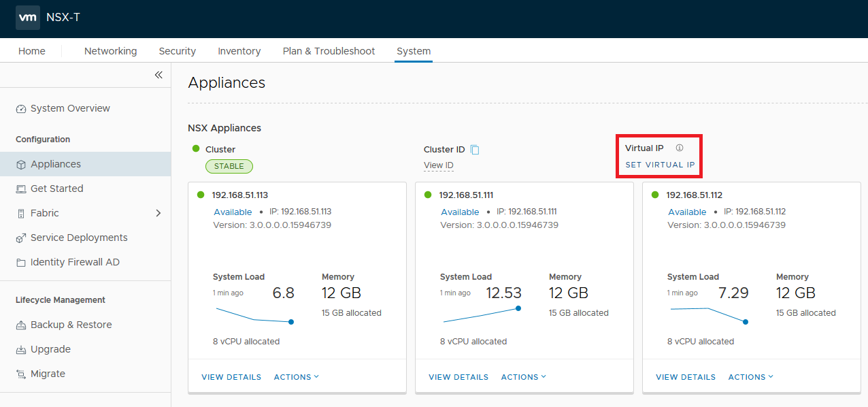Image resolution: width=868 pixels, height=407 pixels.
Task: Open ACTIONS menu for appliance 192.168.51.112
Action: click(750, 376)
